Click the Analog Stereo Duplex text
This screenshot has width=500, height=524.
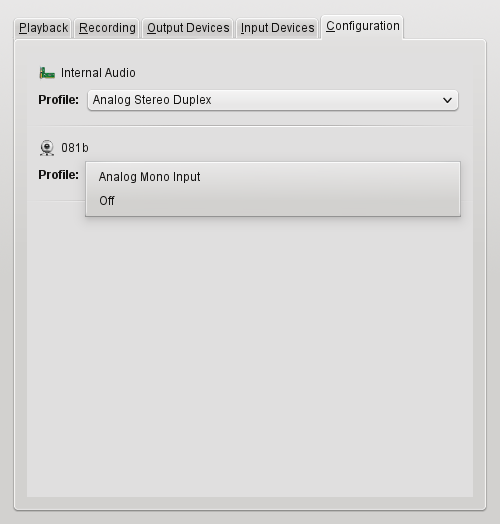pyautogui.click(x=152, y=100)
